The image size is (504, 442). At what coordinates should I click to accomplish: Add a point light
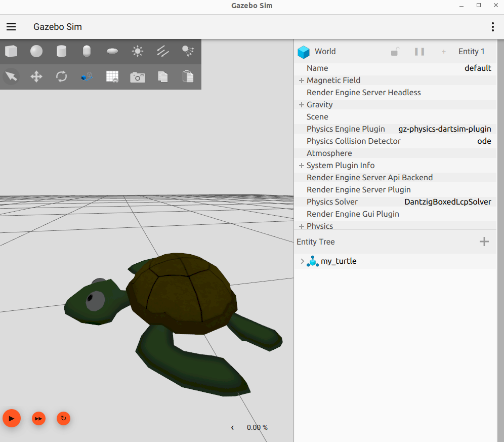click(138, 51)
